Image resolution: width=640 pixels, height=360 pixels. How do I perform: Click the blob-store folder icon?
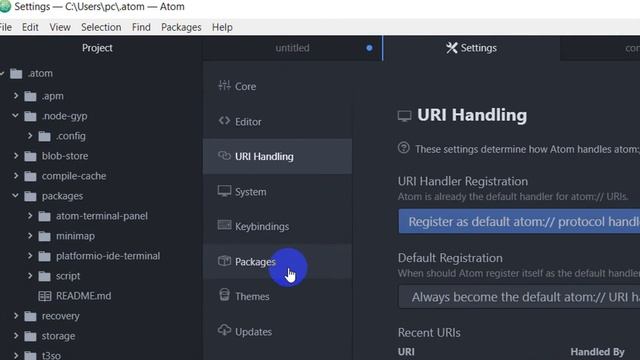point(30,156)
